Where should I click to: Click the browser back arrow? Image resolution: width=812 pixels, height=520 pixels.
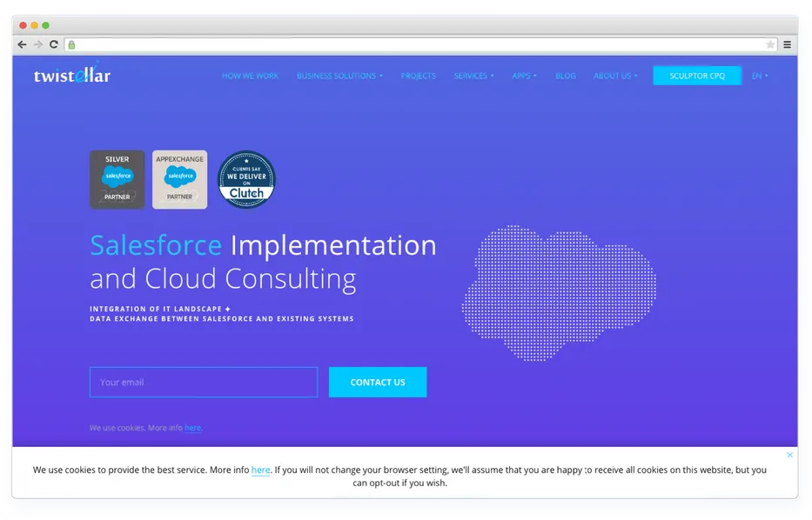[22, 44]
